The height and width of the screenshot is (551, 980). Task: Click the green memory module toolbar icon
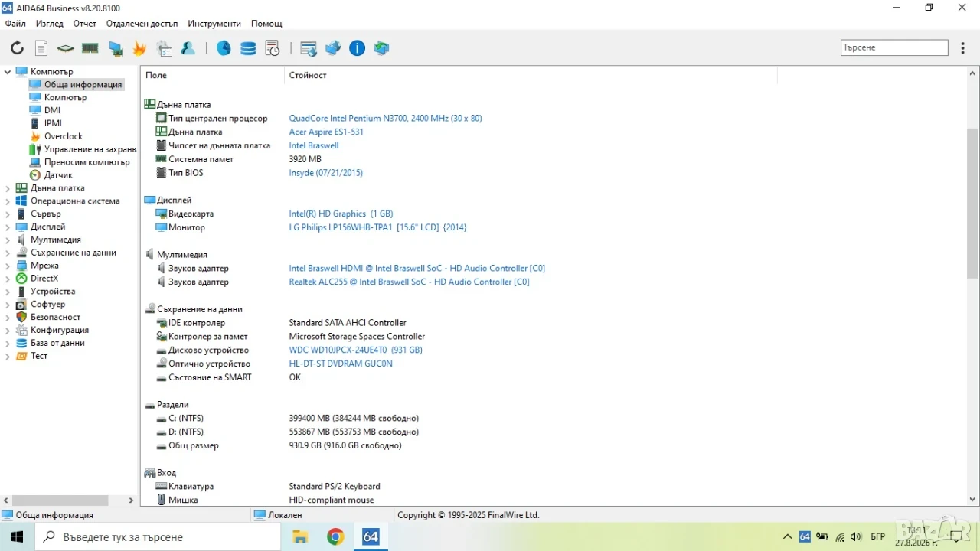tap(90, 48)
